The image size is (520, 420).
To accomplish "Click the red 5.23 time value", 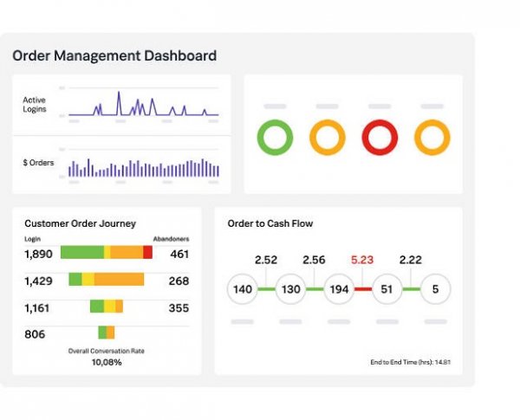I will (362, 260).
